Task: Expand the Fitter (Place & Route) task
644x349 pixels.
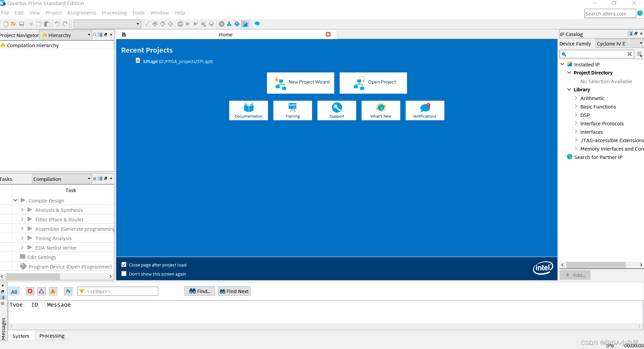Action: click(22, 219)
